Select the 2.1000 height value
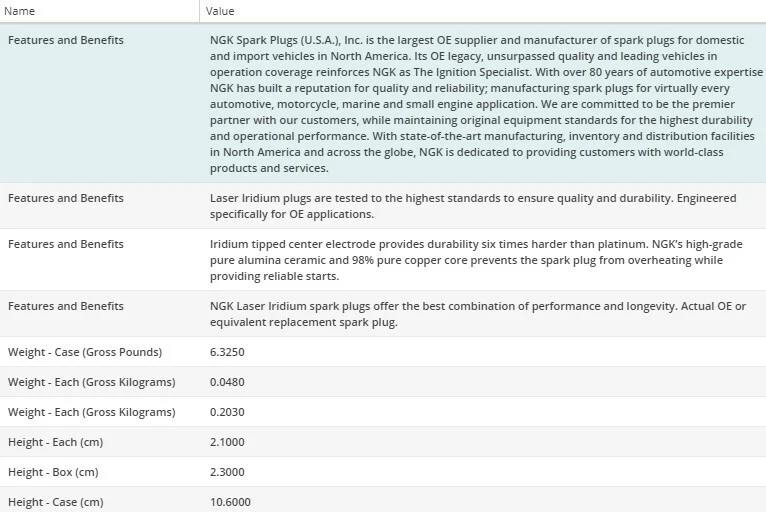This screenshot has height=512, width=766. coord(227,442)
